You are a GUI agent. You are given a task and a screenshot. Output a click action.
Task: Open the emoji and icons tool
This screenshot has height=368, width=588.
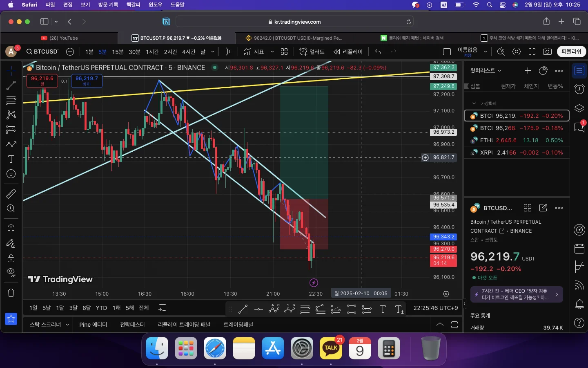[x=11, y=174]
